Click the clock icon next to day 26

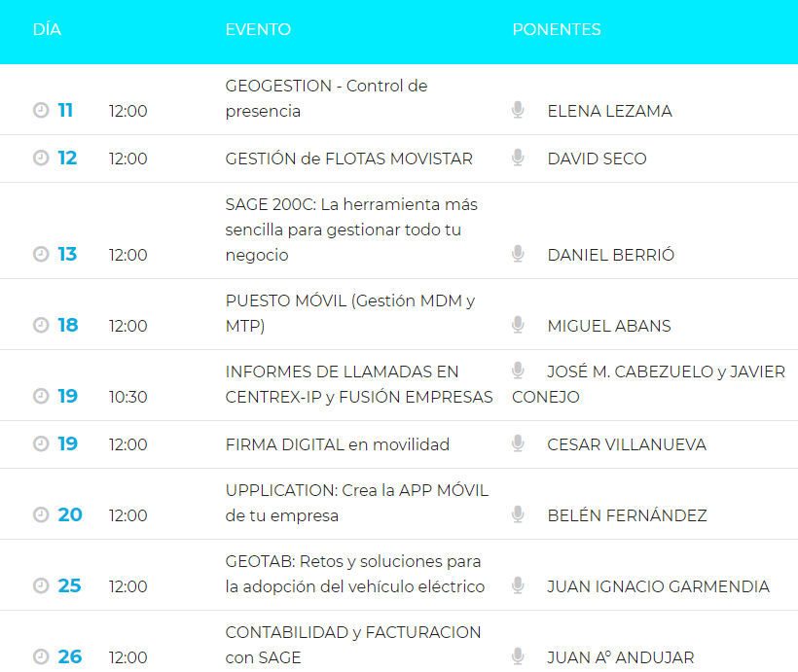point(40,657)
